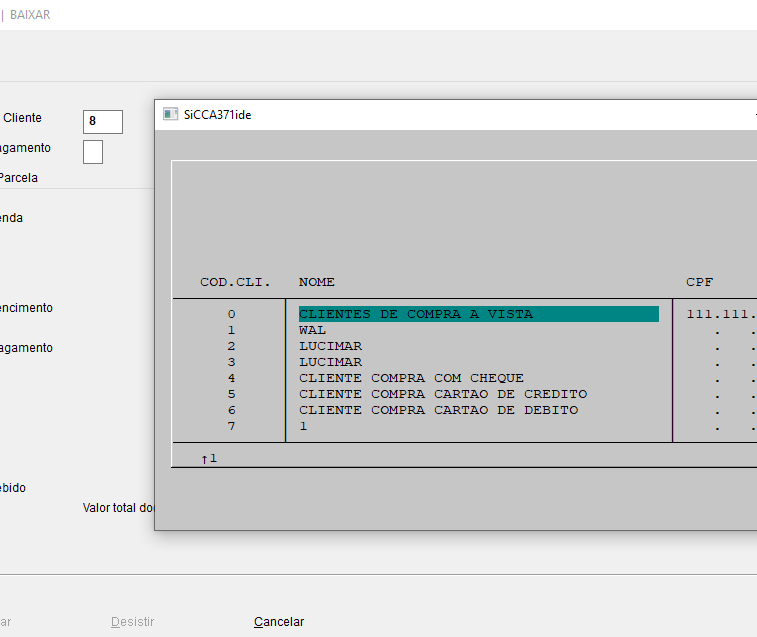
Task: Click the Cancelar button
Action: click(x=279, y=622)
